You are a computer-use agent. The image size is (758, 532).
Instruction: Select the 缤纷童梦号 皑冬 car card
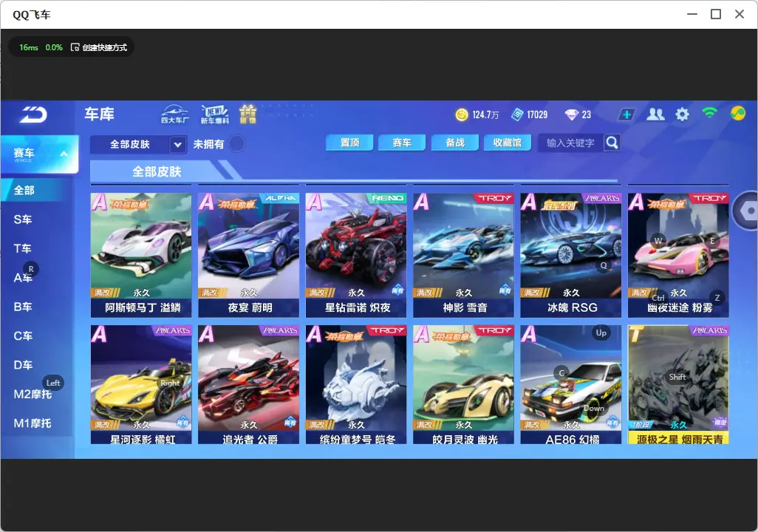click(356, 384)
